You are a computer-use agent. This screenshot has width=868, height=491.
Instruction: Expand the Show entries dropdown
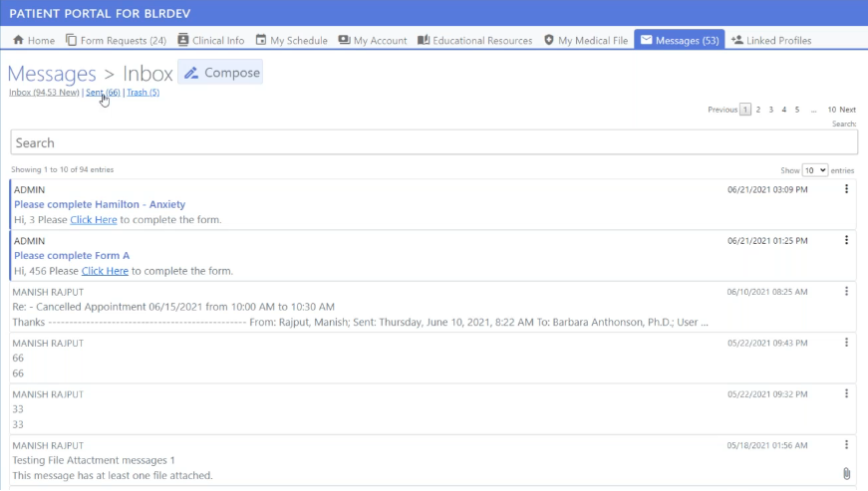(x=815, y=170)
